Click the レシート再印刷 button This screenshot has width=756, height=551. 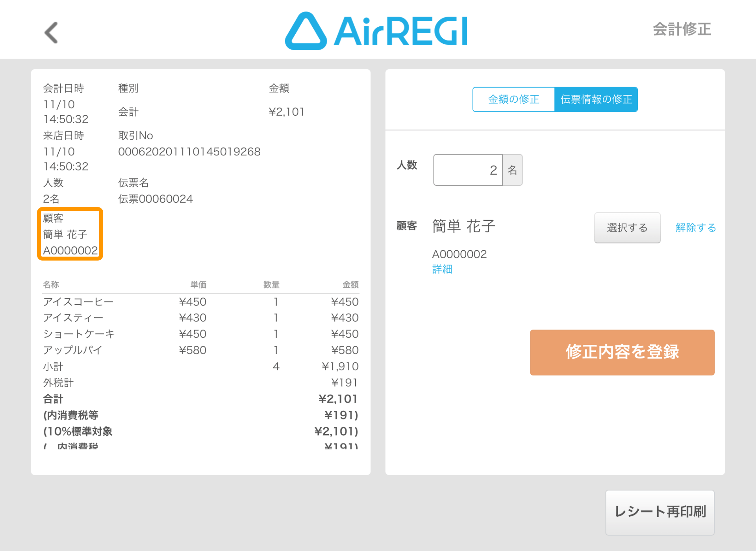pos(660,512)
